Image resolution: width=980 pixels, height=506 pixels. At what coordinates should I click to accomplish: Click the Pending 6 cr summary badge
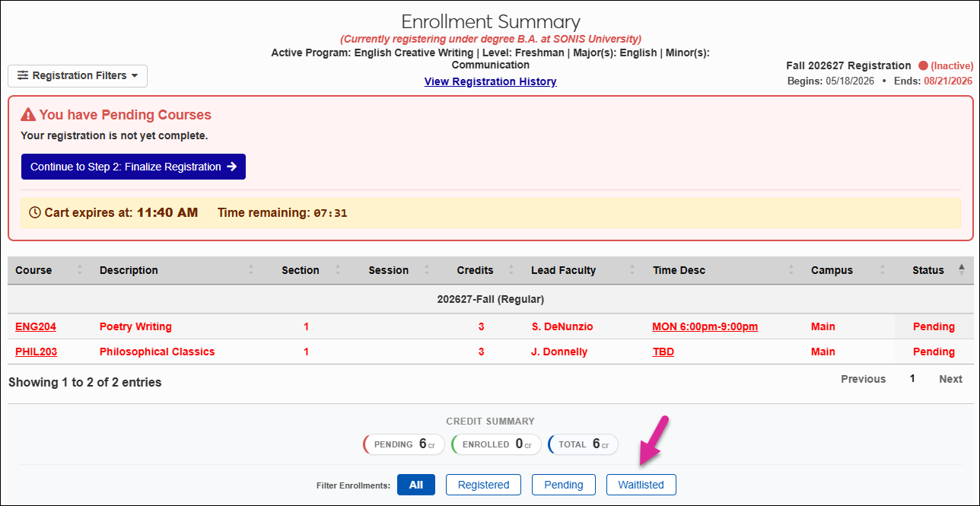pyautogui.click(x=404, y=444)
